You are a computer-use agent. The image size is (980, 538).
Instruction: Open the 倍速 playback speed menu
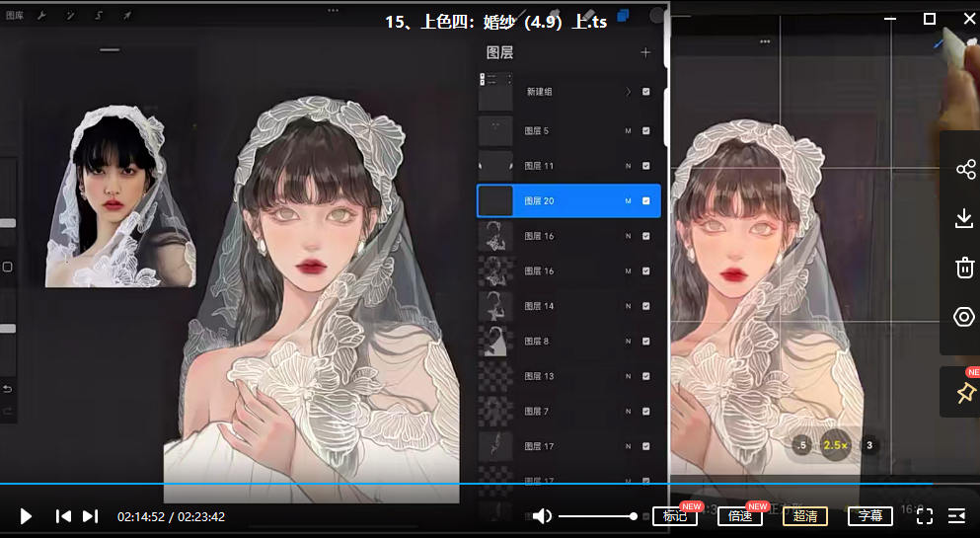click(740, 516)
